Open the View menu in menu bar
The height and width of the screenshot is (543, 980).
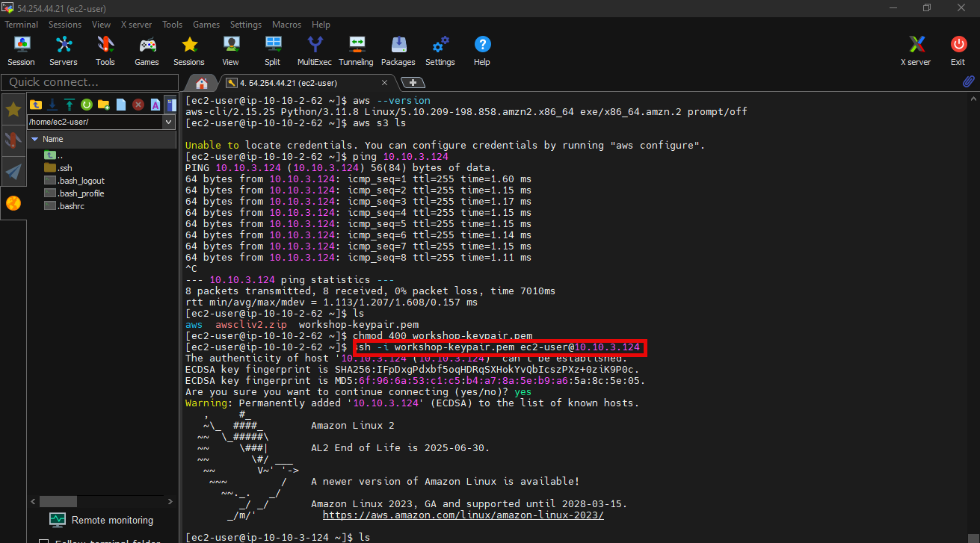coord(102,25)
